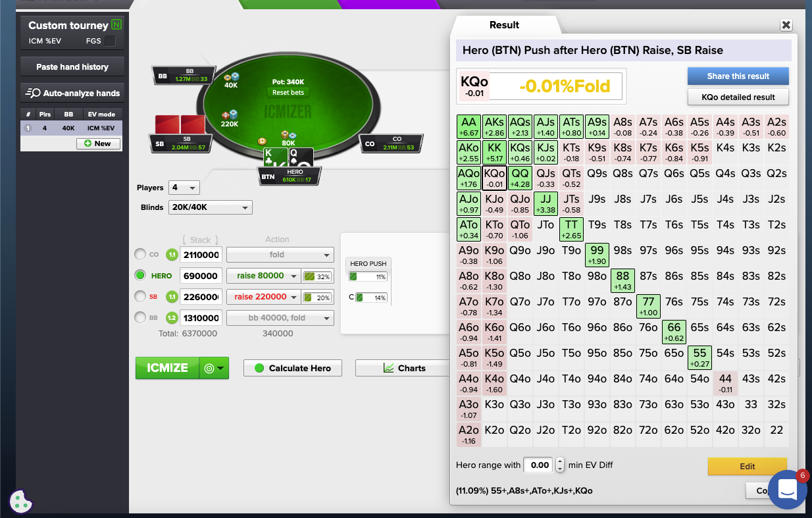Viewport: 812px width, 518px height.
Task: Open the Players count dropdown
Action: [x=184, y=188]
